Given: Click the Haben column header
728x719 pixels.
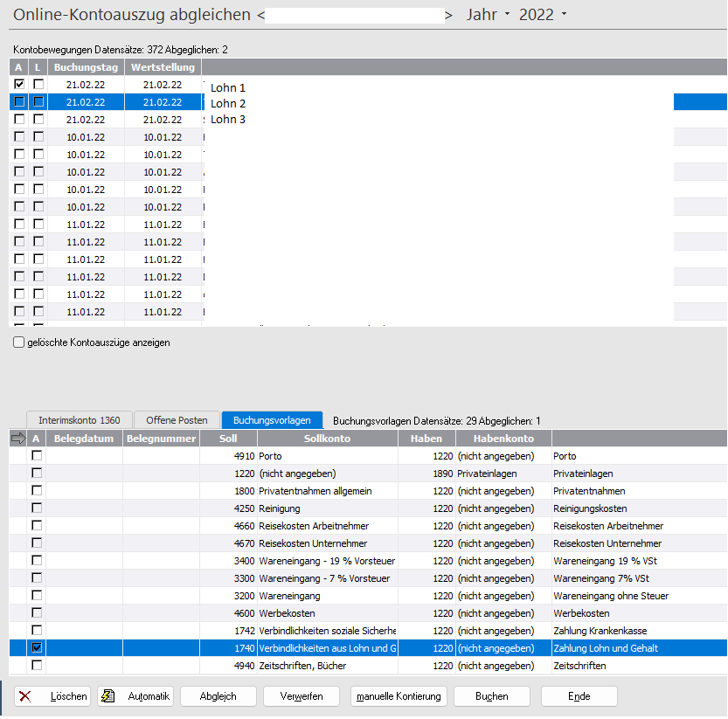Looking at the screenshot, I should click(x=426, y=439).
